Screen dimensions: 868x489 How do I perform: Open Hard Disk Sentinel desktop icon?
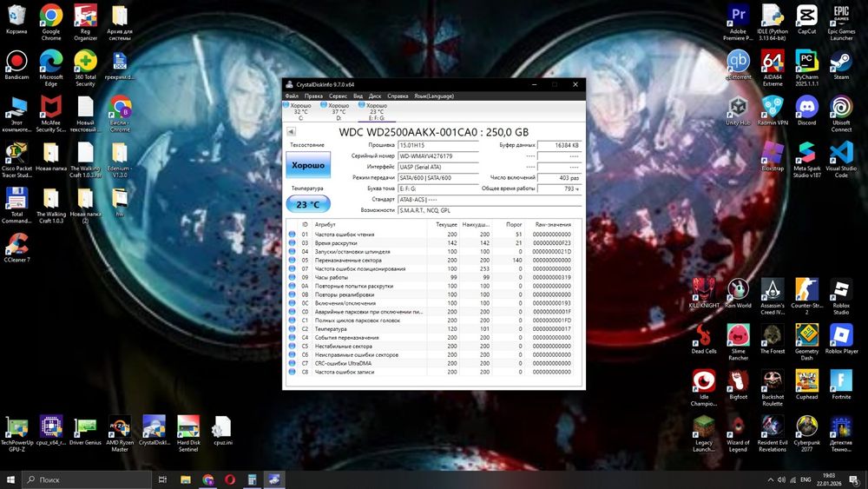click(188, 433)
